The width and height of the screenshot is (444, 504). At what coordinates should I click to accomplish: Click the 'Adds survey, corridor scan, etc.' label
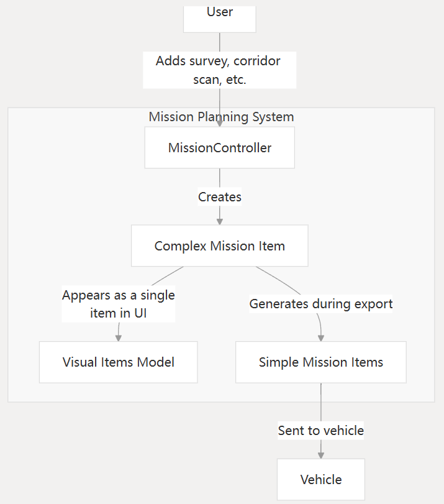pos(219,70)
